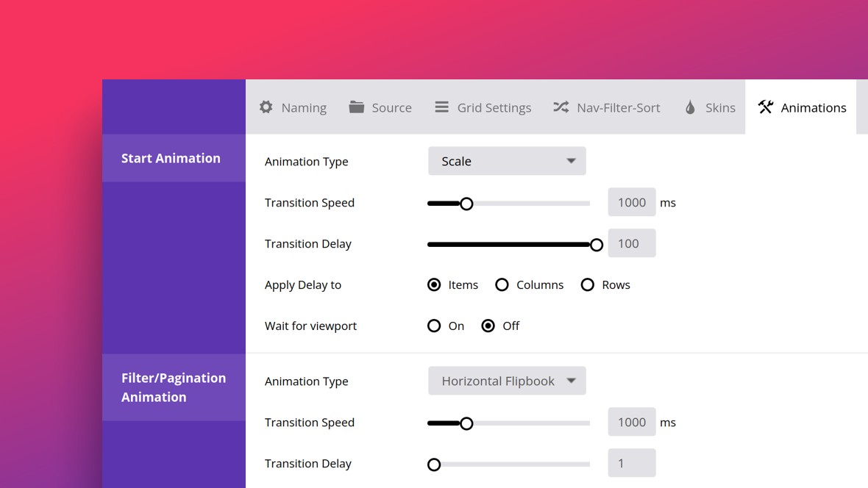
Task: Open the Naming tab
Action: pos(293,107)
